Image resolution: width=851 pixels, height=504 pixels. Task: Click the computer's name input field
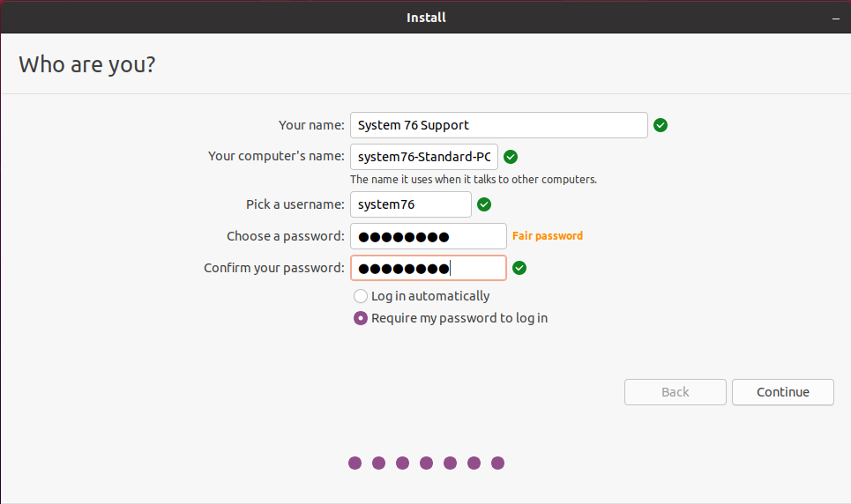click(x=424, y=157)
